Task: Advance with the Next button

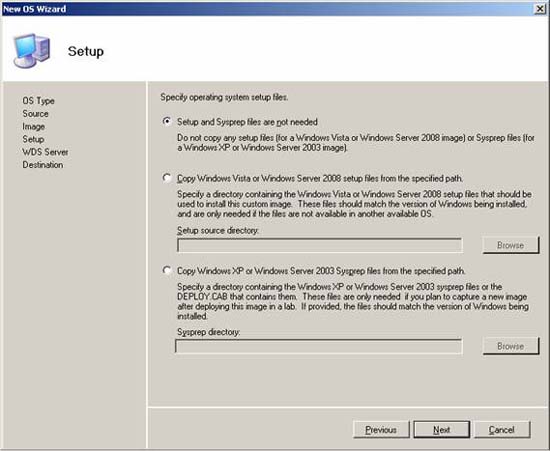Action: tap(442, 430)
